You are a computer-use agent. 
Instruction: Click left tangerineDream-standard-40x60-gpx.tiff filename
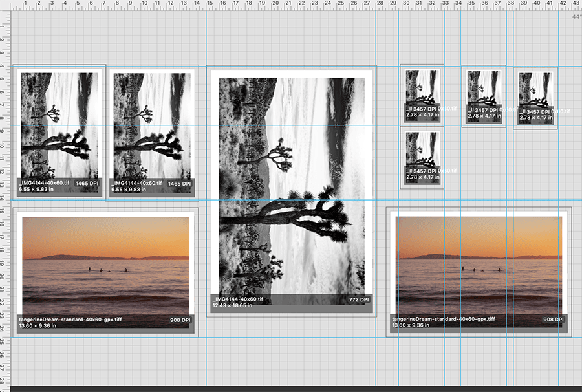pyautogui.click(x=70, y=320)
